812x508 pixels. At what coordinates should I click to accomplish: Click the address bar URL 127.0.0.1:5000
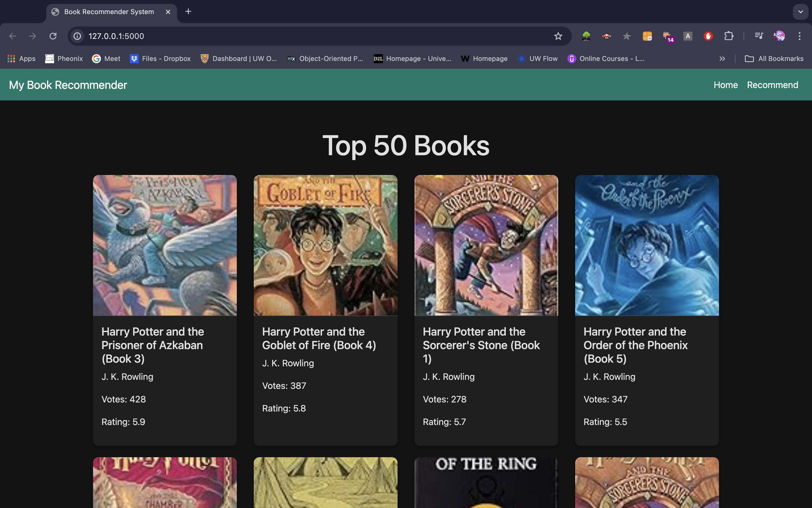116,36
